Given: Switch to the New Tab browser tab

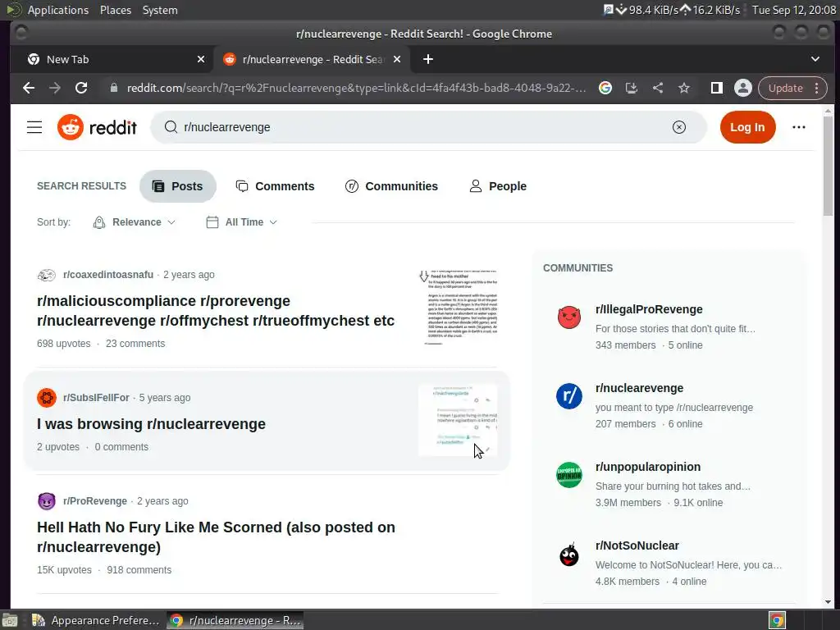Looking at the screenshot, I should 115,59.
